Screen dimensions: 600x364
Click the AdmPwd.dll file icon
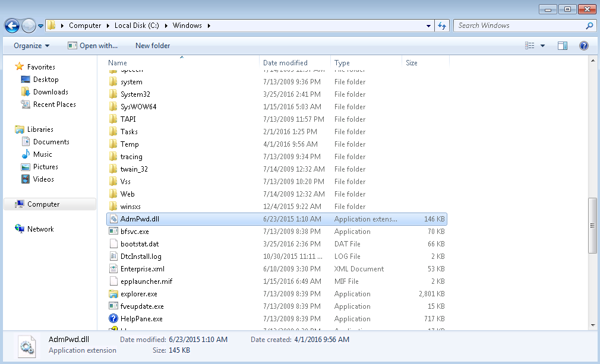tap(113, 219)
